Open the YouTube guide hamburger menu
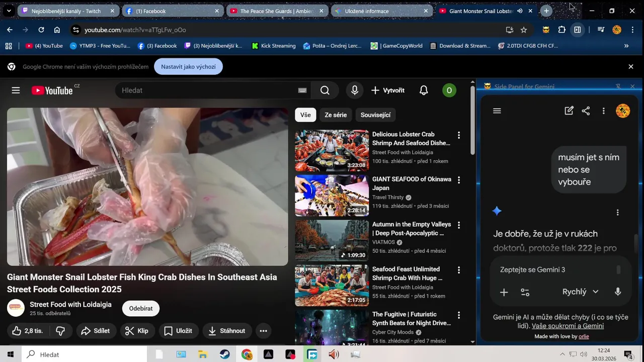 coord(16,90)
